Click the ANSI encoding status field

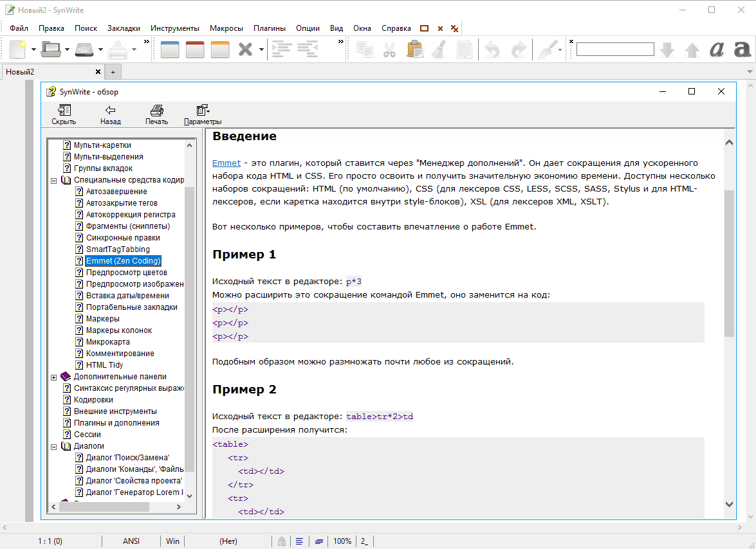coord(131,541)
